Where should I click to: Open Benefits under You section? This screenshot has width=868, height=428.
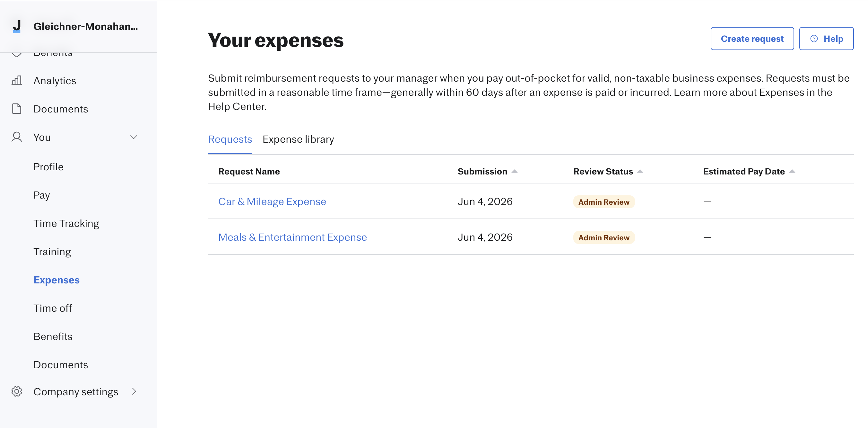click(x=53, y=336)
